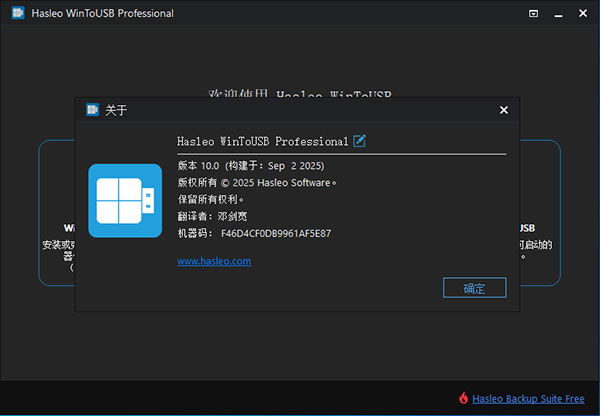Click the Hasleo WinToUSB Professional product name
This screenshot has height=416, width=600.
click(262, 141)
